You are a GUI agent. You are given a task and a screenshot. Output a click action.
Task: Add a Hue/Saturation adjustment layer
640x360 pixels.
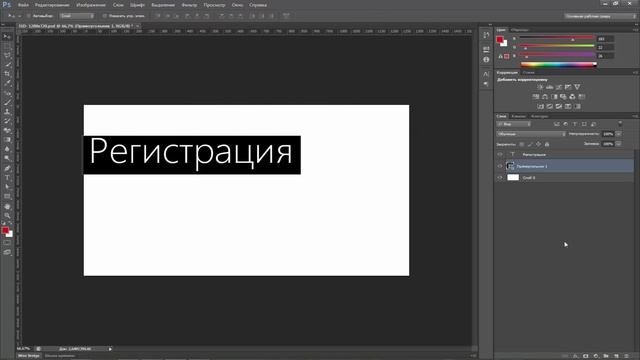point(536,97)
